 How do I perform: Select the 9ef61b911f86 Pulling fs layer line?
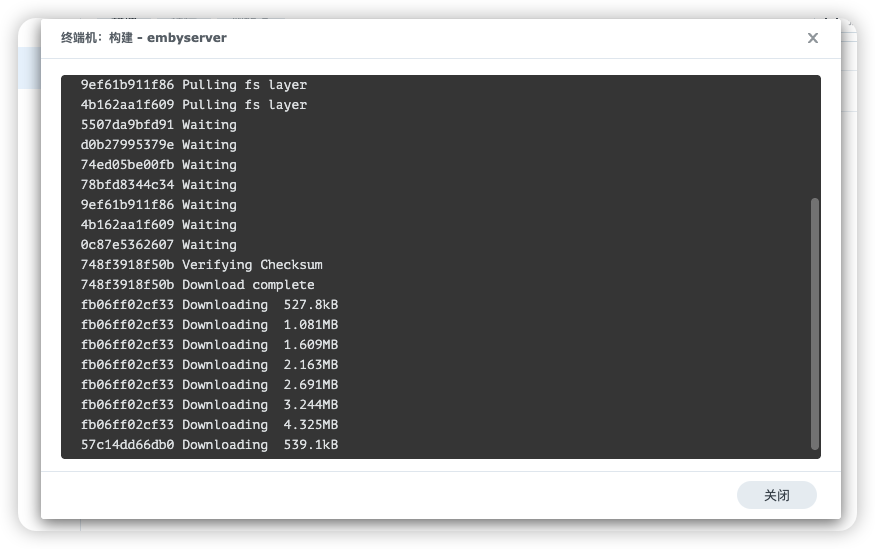[194, 85]
